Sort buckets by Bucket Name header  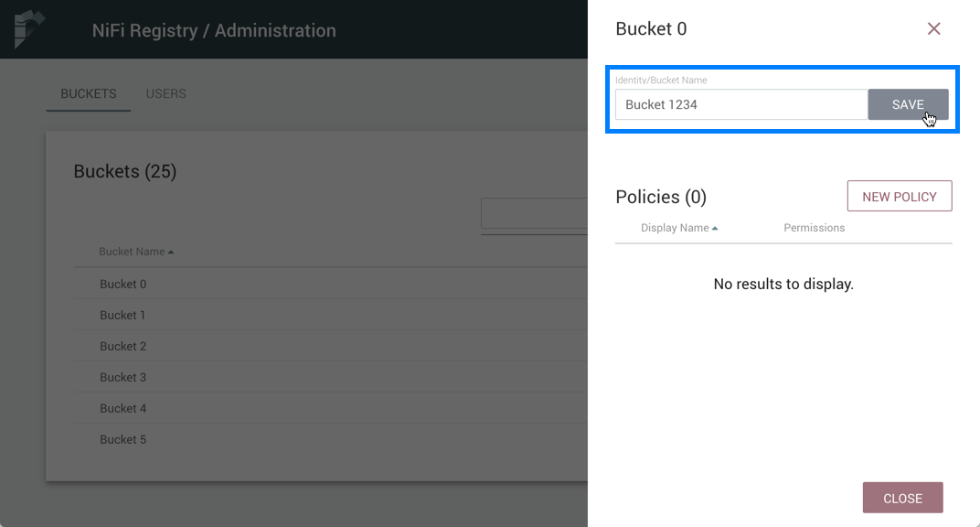[x=135, y=252]
